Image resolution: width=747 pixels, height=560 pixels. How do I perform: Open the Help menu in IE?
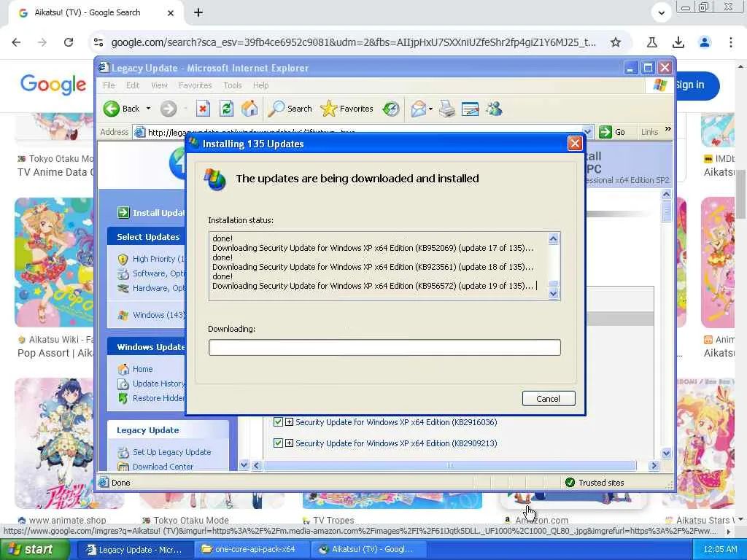coord(260,85)
